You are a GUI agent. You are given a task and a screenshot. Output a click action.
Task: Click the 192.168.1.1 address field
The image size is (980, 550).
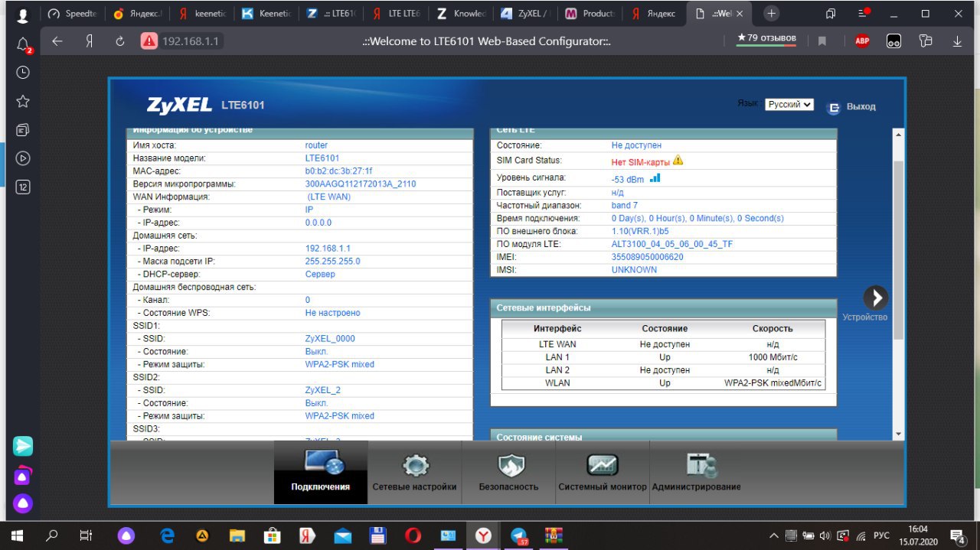pyautogui.click(x=191, y=41)
